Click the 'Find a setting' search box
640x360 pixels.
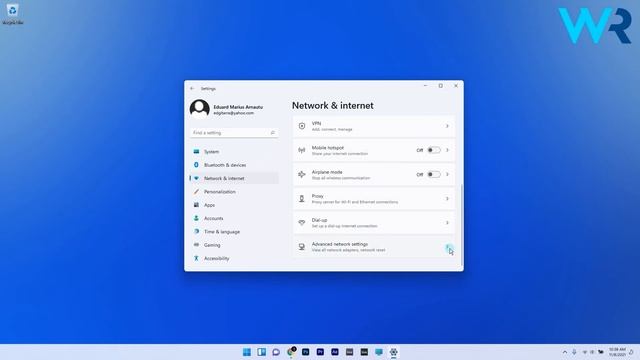point(234,133)
